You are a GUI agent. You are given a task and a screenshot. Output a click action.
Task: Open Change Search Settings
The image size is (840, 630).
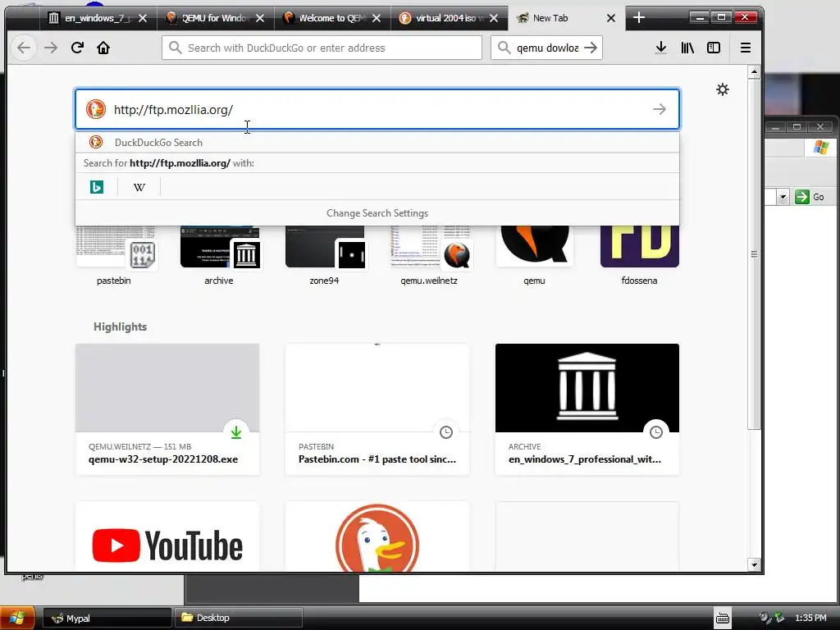click(x=377, y=213)
